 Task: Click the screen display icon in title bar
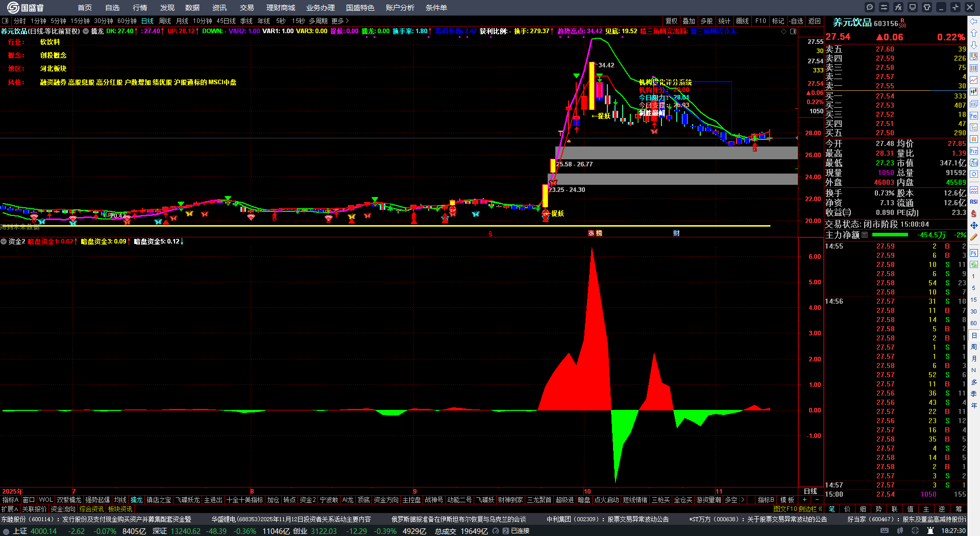[x=913, y=7]
